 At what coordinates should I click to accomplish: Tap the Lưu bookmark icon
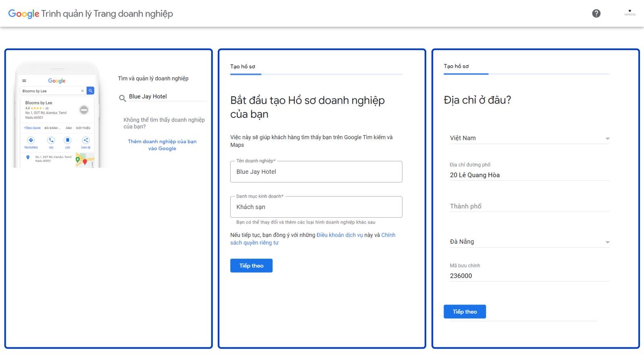(x=68, y=140)
